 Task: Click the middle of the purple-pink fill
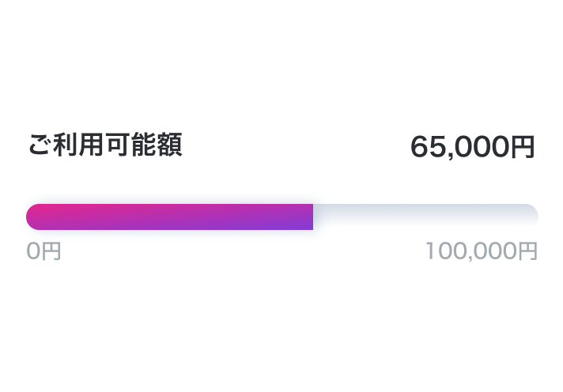point(170,217)
